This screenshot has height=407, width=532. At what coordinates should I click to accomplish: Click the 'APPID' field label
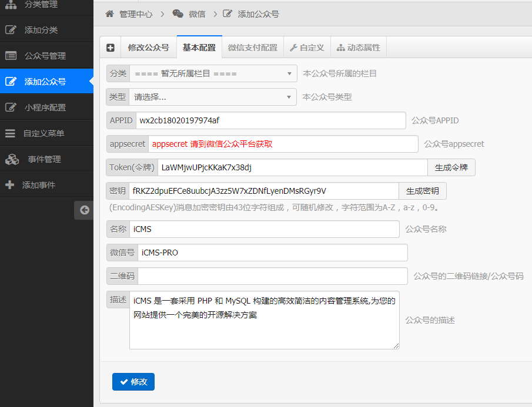(121, 120)
